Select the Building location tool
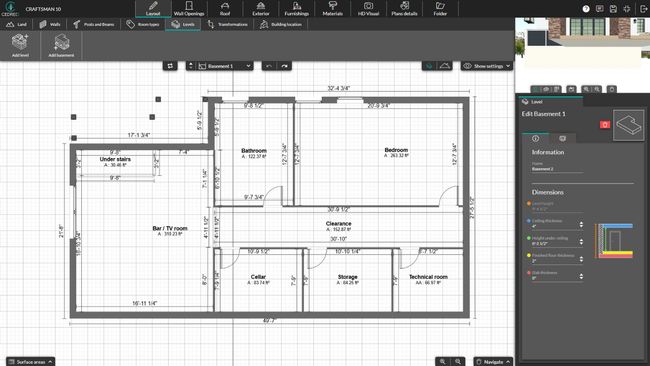Screen dimensions: 650x366 pos(281,24)
